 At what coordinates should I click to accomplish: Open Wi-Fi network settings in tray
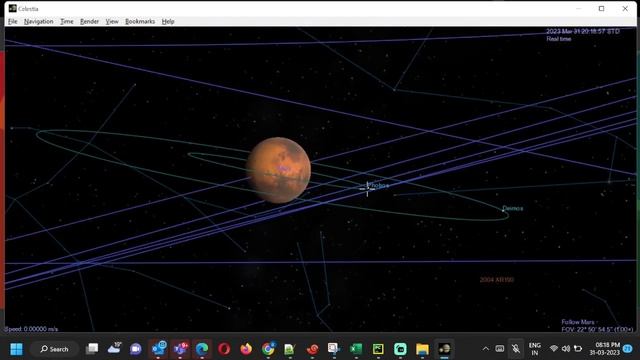click(x=553, y=349)
